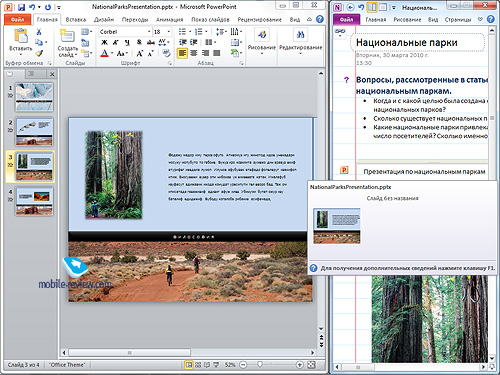Toggle align text left button
This screenshot has width=500, height=375.
point(182,53)
